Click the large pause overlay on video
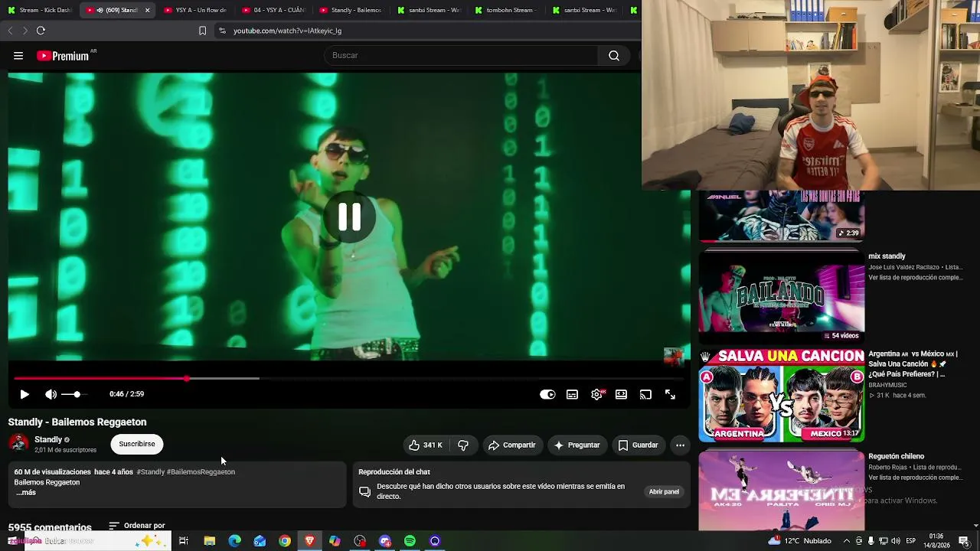 (x=349, y=217)
